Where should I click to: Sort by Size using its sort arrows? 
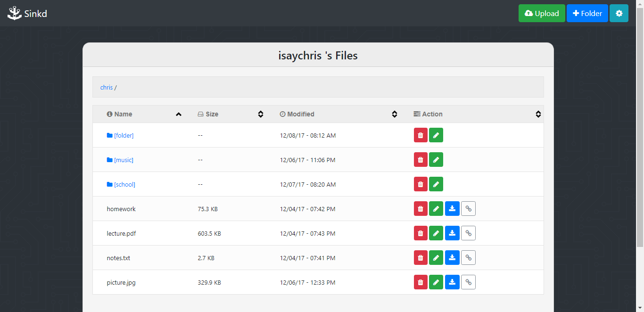tap(260, 114)
